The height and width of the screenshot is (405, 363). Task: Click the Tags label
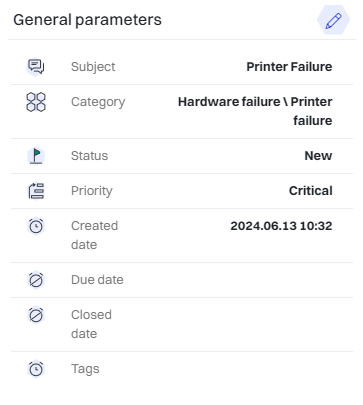pos(85,369)
